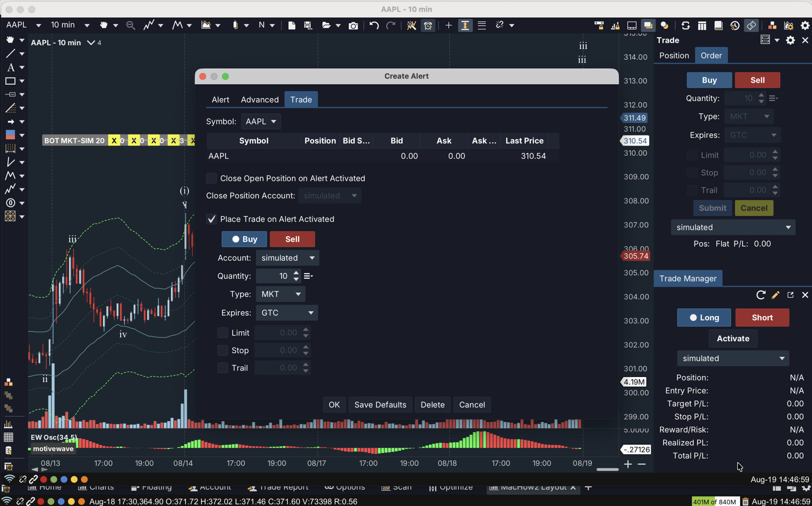
Task: Click the undo arrow icon
Action: point(374,25)
